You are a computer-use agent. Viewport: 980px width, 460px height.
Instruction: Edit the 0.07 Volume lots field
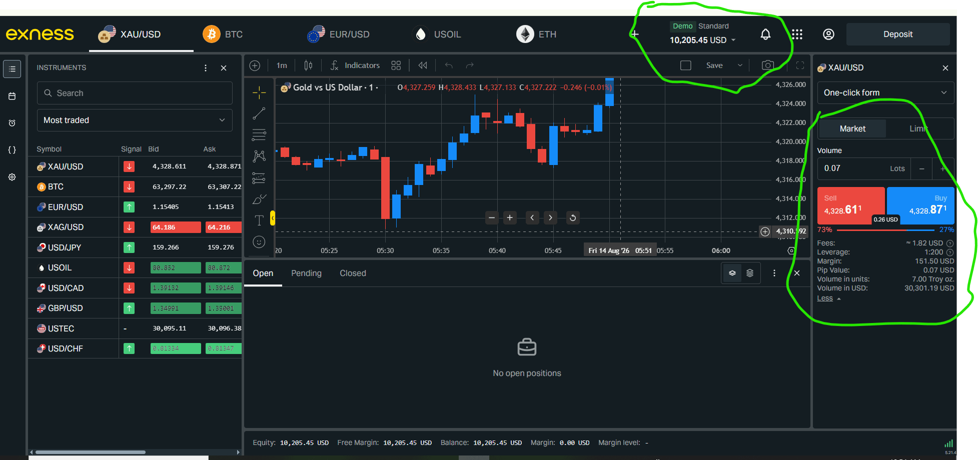864,169
